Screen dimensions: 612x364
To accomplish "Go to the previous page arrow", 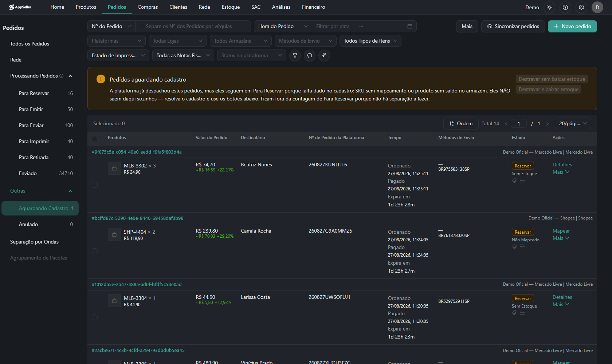I will pyautogui.click(x=506, y=124).
